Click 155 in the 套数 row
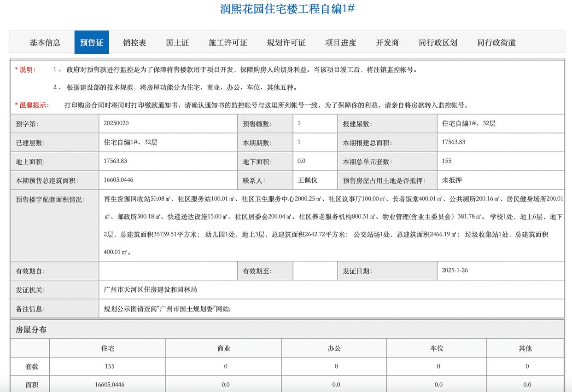This screenshot has height=392, width=572. 110,366
